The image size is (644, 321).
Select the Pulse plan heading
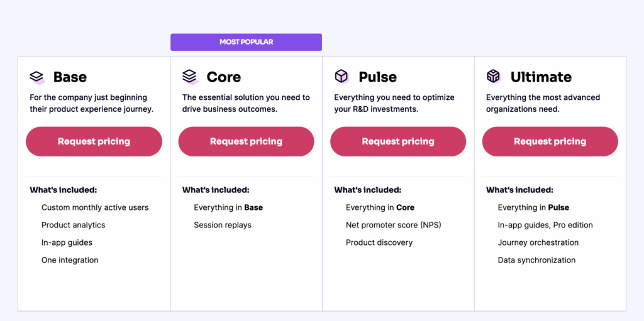click(377, 77)
